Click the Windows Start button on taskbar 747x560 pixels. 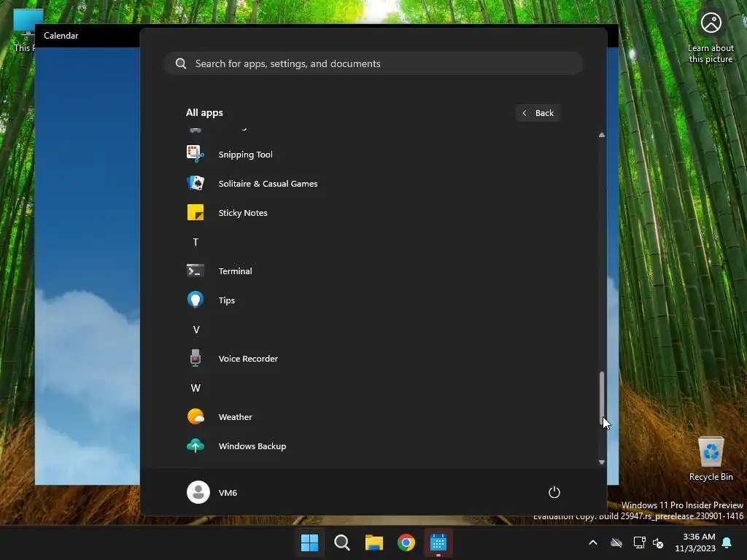click(309, 542)
